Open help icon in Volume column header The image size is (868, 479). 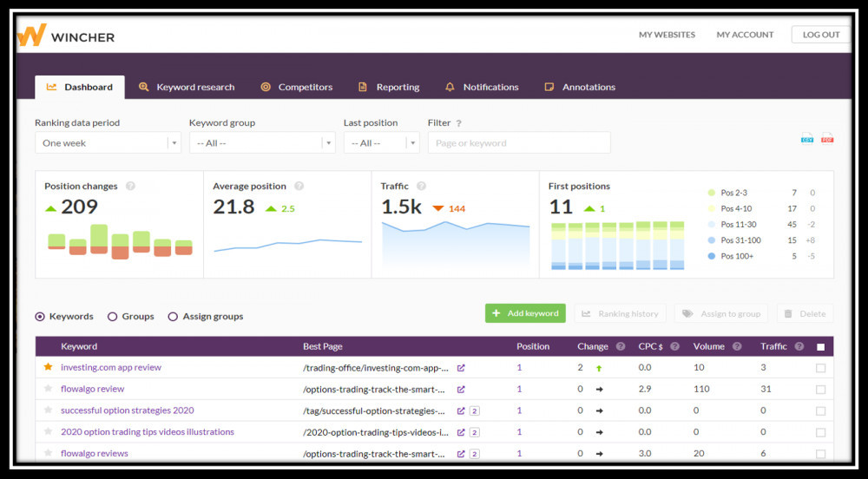pyautogui.click(x=737, y=346)
